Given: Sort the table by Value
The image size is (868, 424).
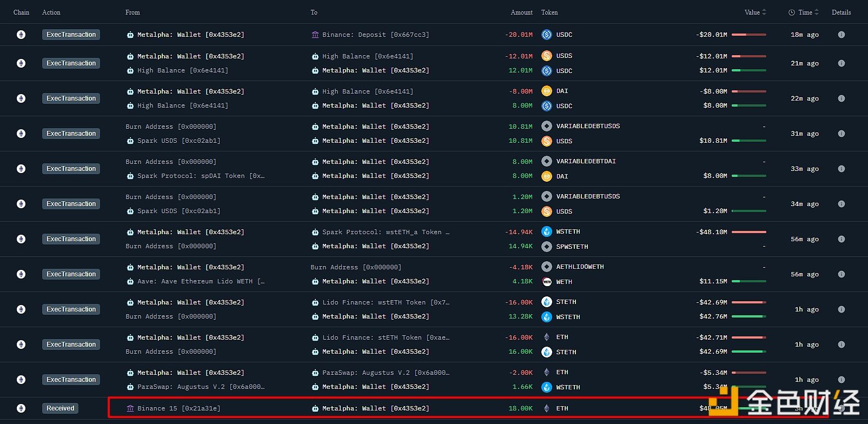Looking at the screenshot, I should (756, 12).
